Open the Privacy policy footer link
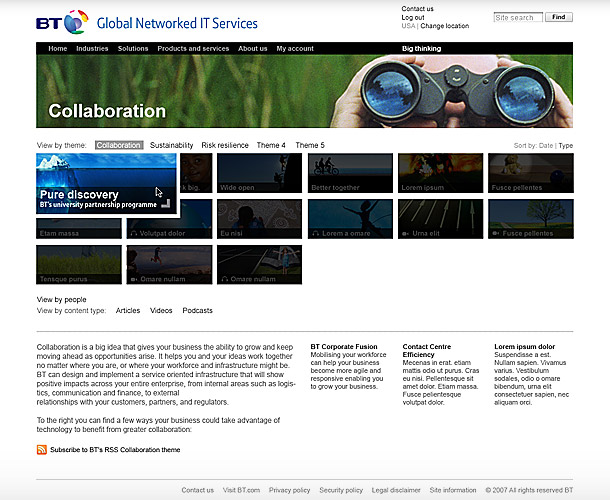The height and width of the screenshot is (500, 610). click(x=289, y=490)
